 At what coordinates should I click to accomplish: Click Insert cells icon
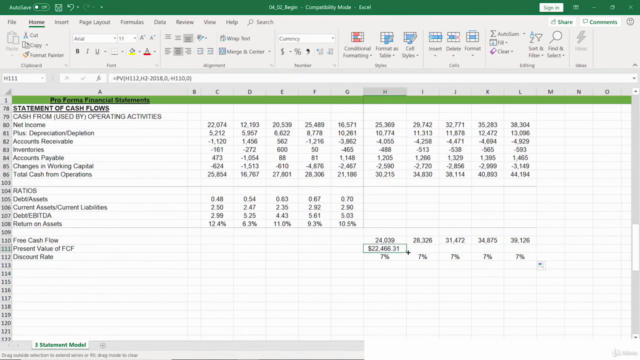[435, 38]
